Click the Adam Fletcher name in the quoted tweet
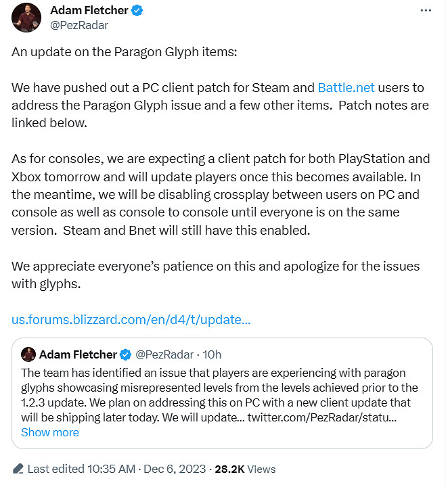 78,354
